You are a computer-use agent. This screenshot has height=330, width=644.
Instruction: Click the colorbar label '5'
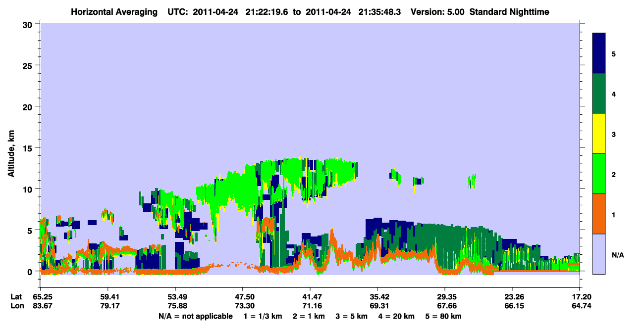click(614, 54)
